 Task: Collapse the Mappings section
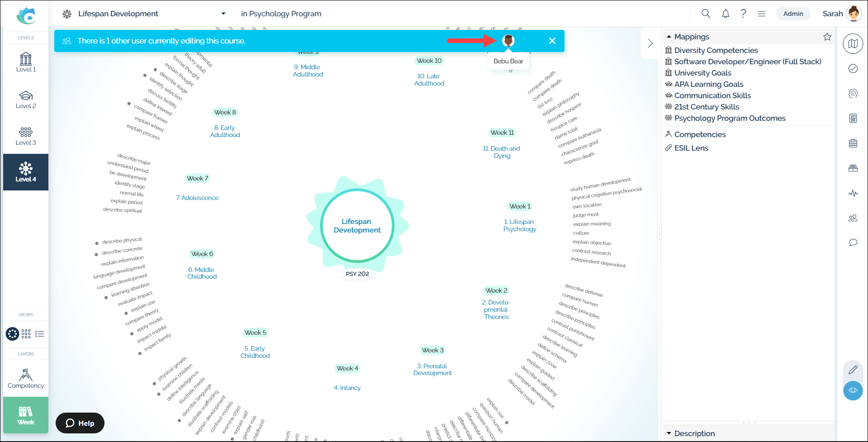tap(669, 37)
